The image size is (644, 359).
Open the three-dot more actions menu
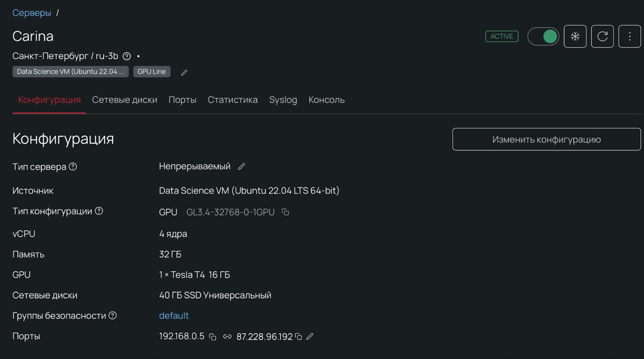(x=629, y=36)
